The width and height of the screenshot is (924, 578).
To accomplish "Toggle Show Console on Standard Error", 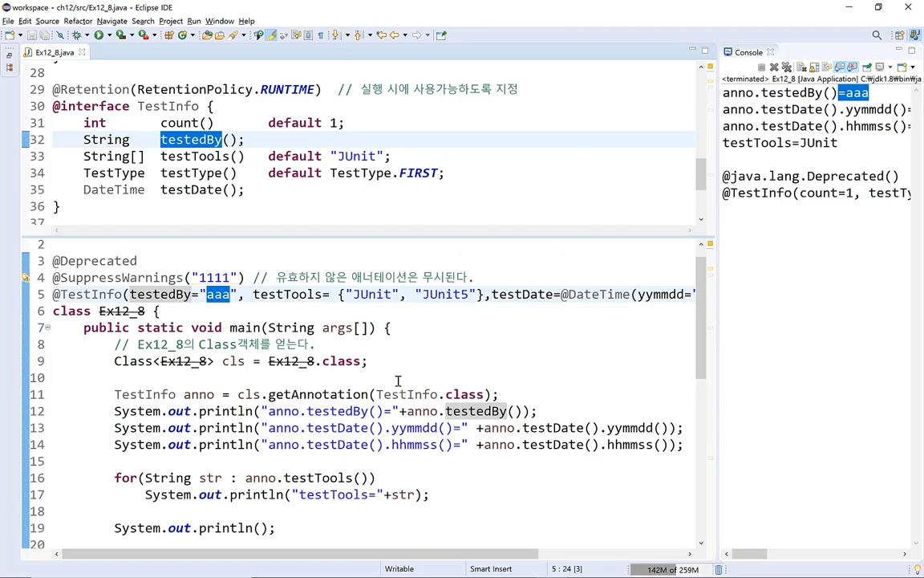I will pyautogui.click(x=852, y=67).
